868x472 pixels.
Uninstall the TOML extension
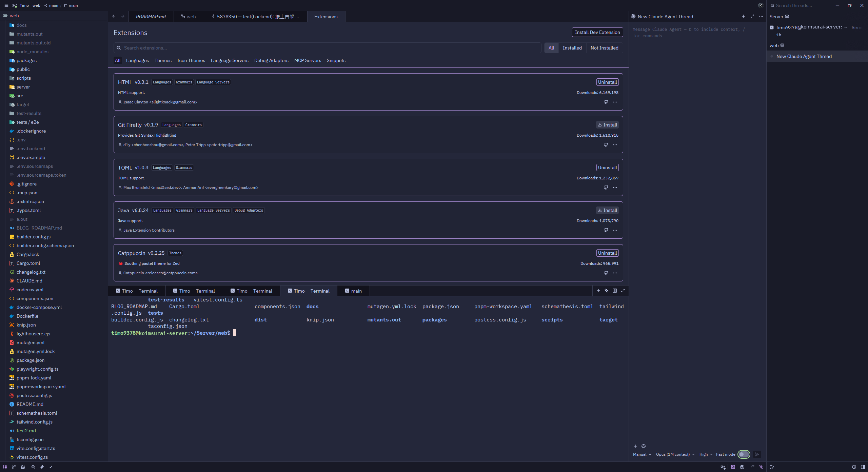click(x=607, y=168)
